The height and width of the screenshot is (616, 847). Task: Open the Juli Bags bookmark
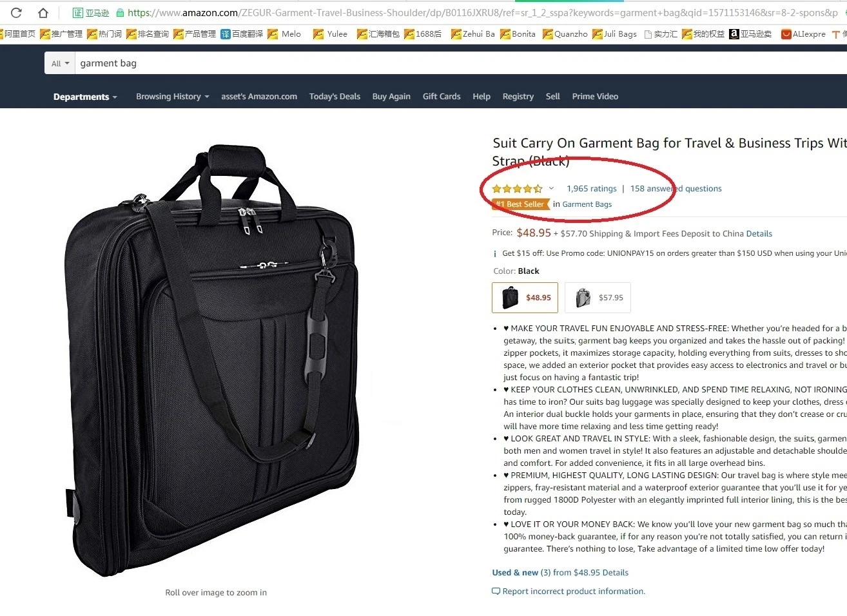(x=614, y=34)
